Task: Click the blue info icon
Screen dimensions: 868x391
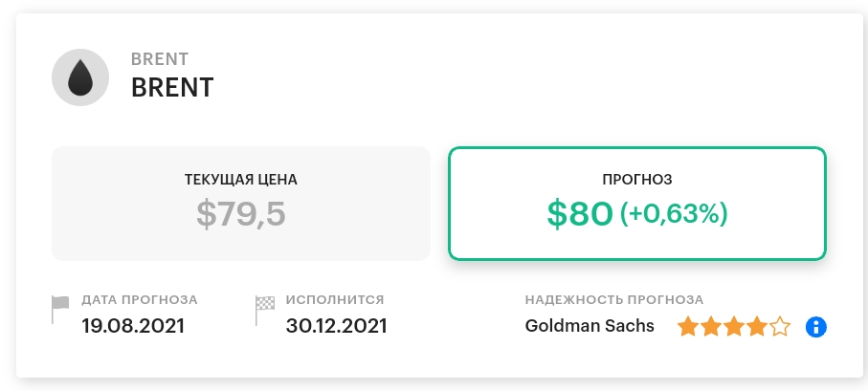Action: point(816,327)
